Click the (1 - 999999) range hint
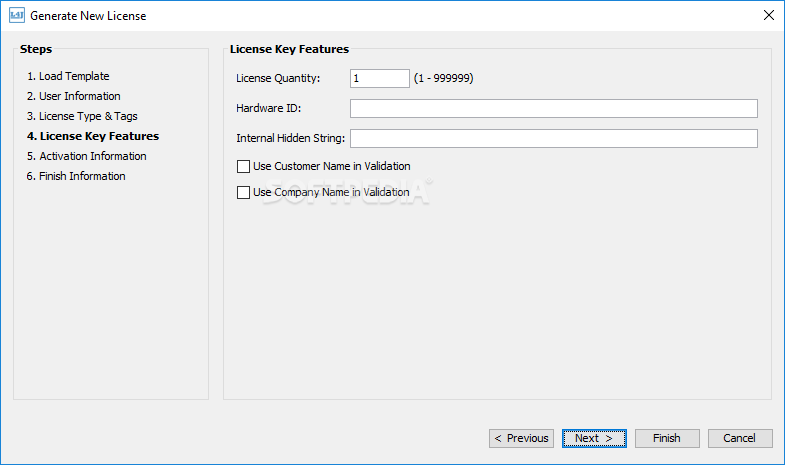 click(x=444, y=78)
